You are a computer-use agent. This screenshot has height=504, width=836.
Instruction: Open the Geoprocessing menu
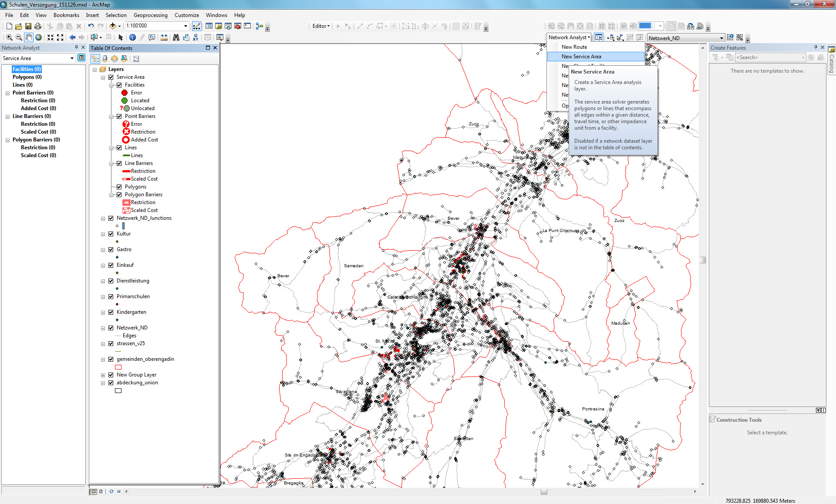150,15
